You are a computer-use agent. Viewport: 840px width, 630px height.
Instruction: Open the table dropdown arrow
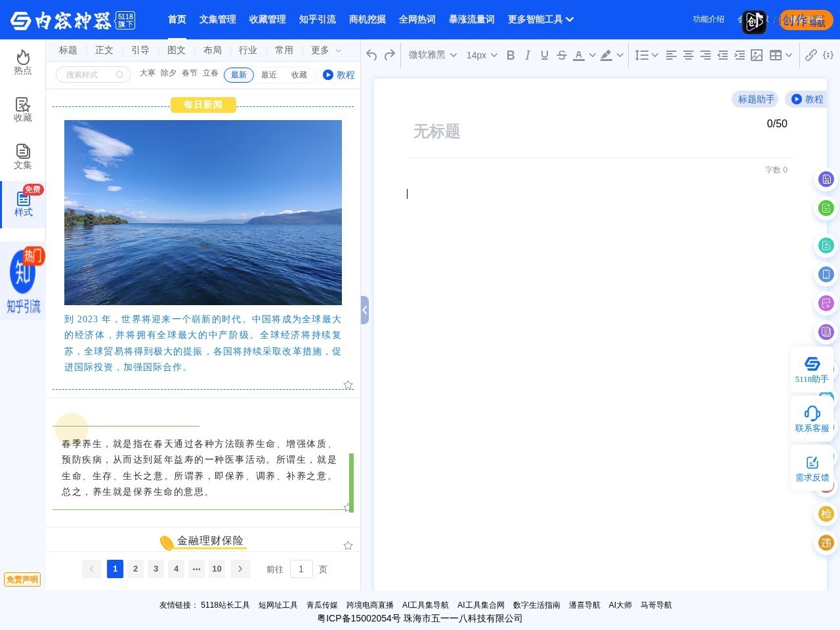click(789, 55)
